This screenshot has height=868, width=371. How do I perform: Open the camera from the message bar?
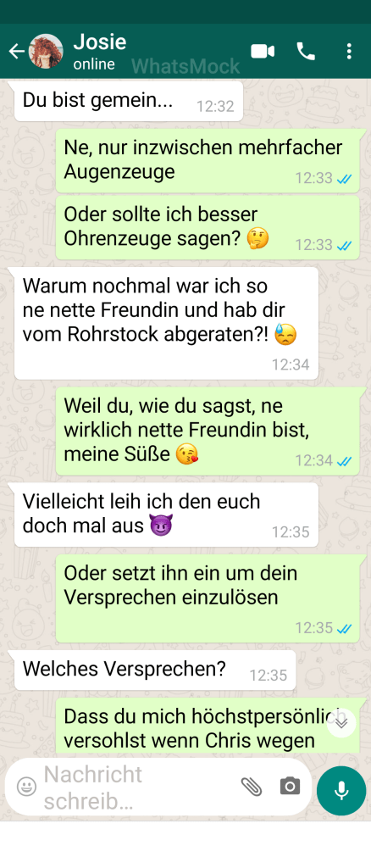pyautogui.click(x=290, y=786)
